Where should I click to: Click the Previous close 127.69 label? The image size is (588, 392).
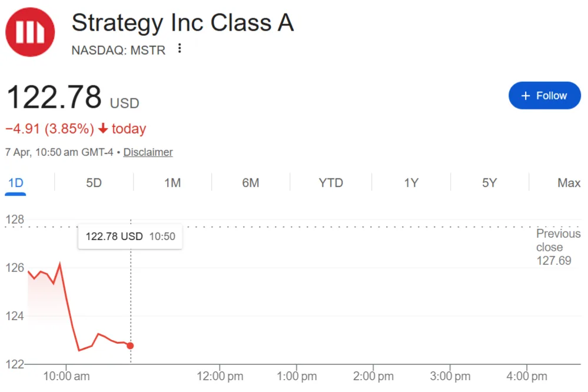[557, 247]
